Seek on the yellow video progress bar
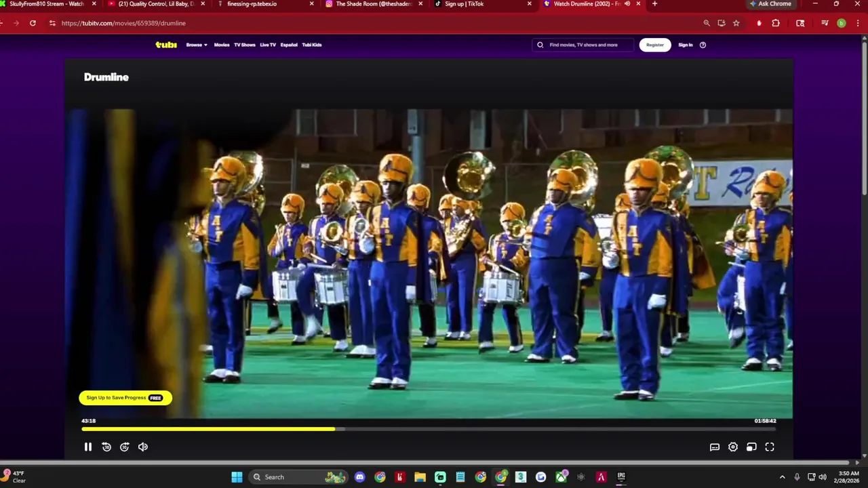The image size is (868, 488). 429,429
